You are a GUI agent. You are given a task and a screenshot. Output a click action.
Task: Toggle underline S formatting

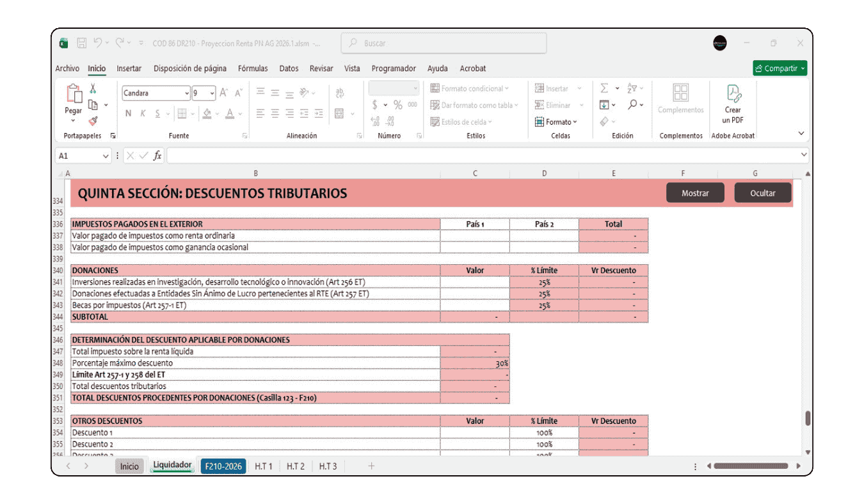point(157,114)
